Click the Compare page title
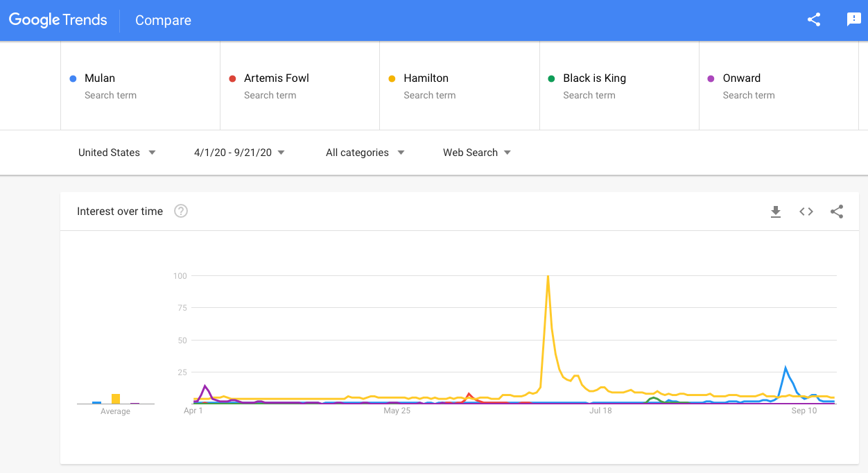The width and height of the screenshot is (868, 473). 163,21
